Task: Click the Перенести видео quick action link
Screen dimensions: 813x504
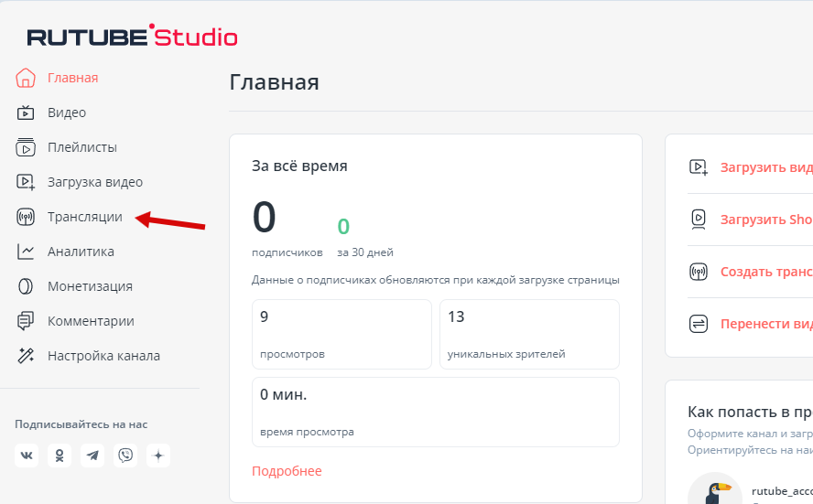Action: [766, 324]
